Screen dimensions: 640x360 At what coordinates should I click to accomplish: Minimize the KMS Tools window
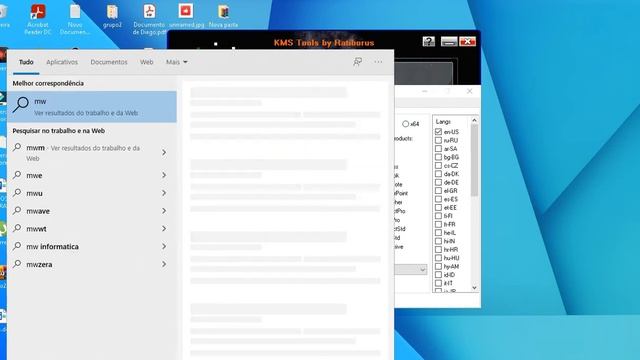[449, 41]
